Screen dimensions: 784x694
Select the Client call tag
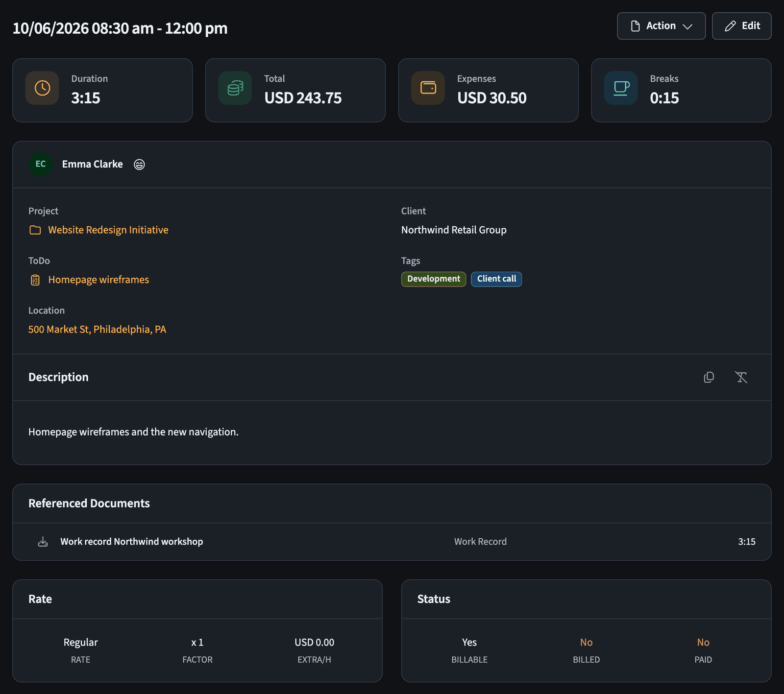coord(496,279)
